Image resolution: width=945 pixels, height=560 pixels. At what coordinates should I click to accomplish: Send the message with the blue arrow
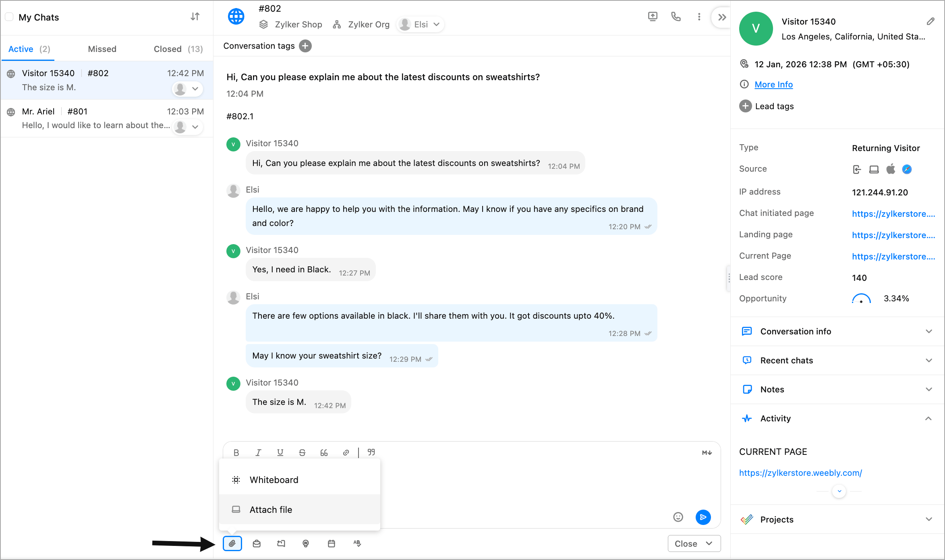pyautogui.click(x=703, y=517)
